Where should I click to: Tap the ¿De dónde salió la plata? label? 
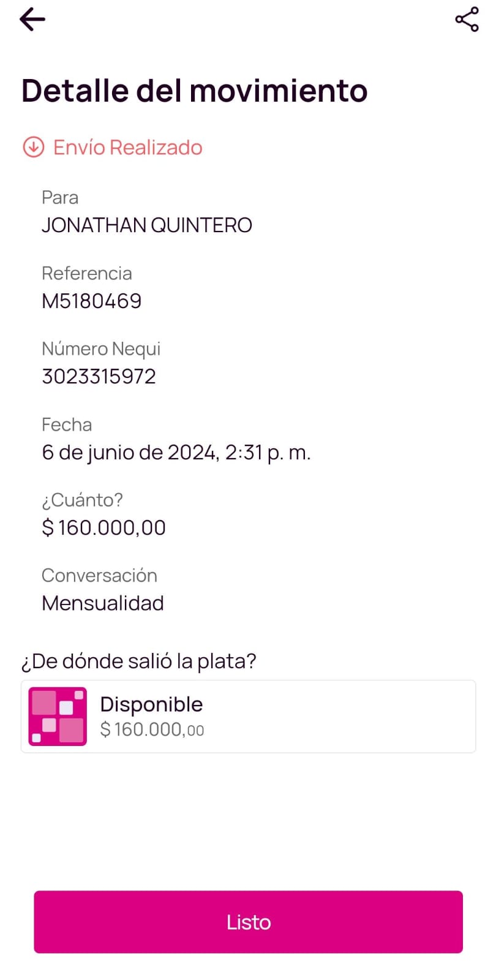(138, 661)
